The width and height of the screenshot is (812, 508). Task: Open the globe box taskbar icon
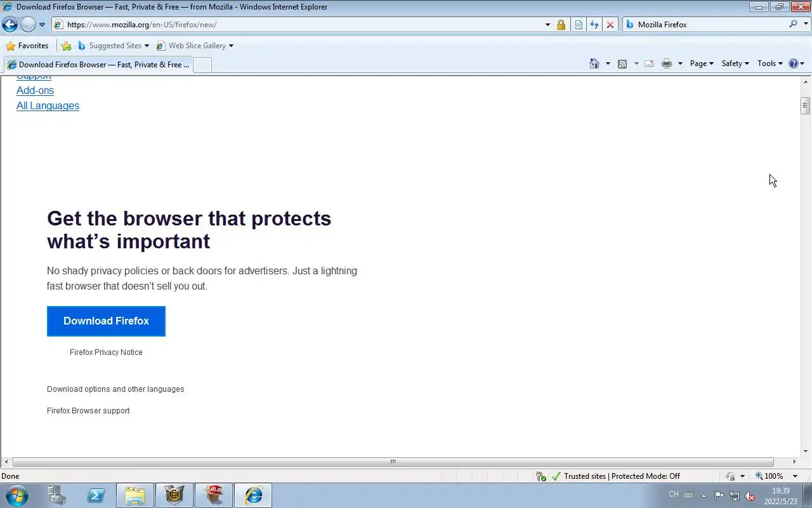[x=174, y=495]
